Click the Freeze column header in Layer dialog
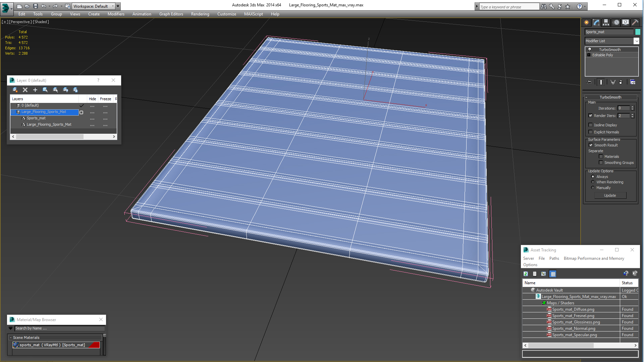644x362 pixels. tap(106, 99)
